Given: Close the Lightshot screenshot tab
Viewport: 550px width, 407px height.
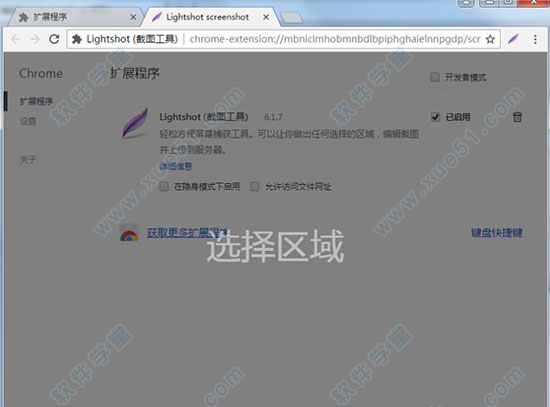Looking at the screenshot, I should click(266, 17).
